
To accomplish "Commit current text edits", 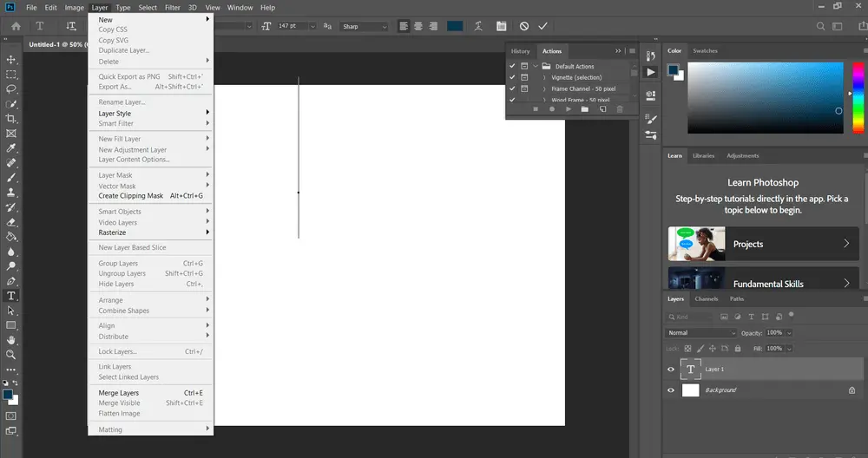I will [x=543, y=26].
